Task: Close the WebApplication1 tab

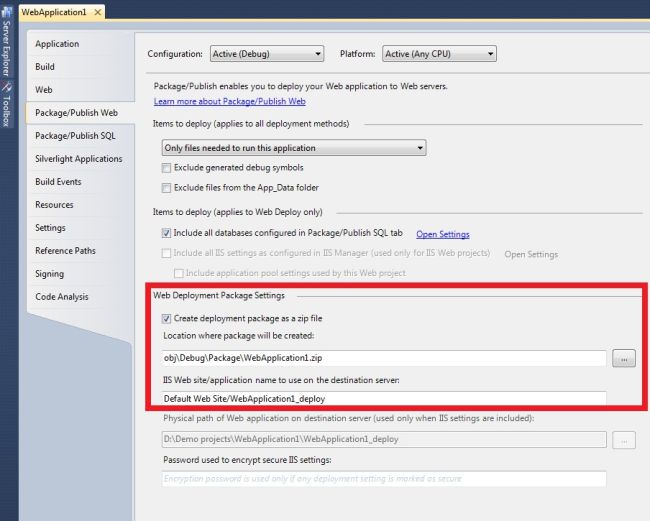Action: click(98, 12)
